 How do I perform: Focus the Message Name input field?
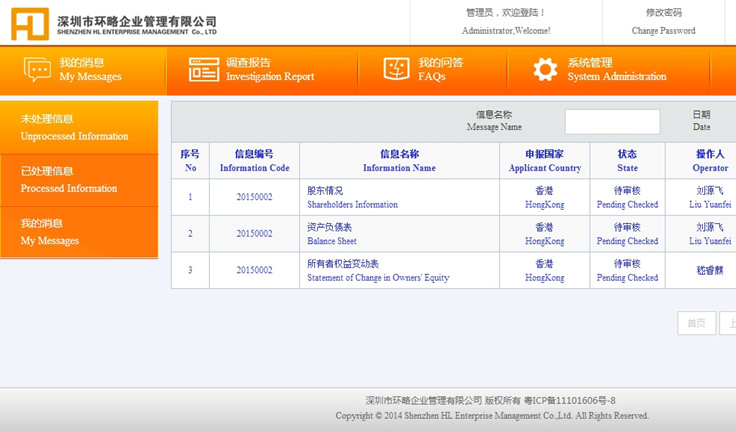613,122
